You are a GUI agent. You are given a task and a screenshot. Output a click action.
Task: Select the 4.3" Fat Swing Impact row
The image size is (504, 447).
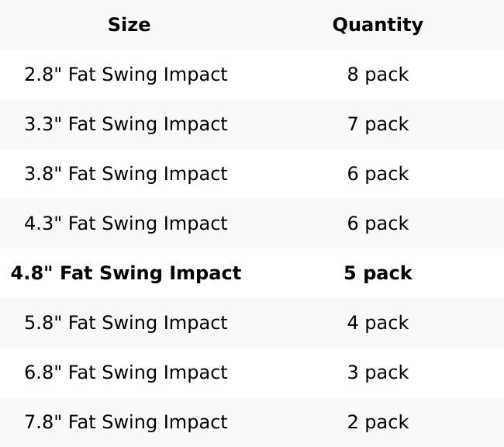pyautogui.click(x=126, y=223)
